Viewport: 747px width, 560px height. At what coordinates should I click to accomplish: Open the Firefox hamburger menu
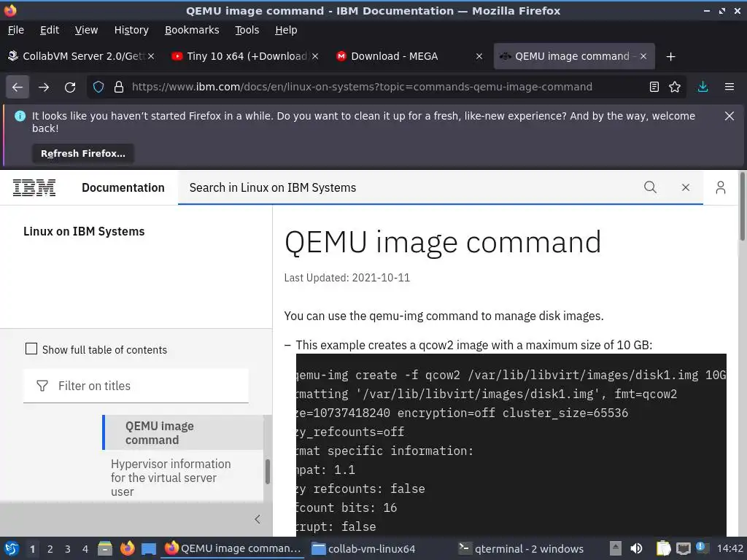point(729,87)
